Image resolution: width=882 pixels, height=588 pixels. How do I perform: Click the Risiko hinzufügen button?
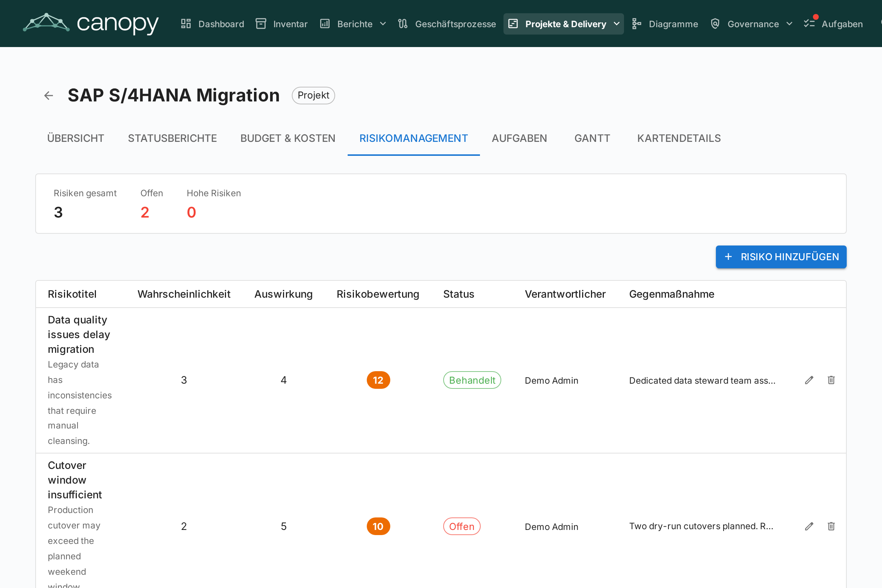[781, 257]
